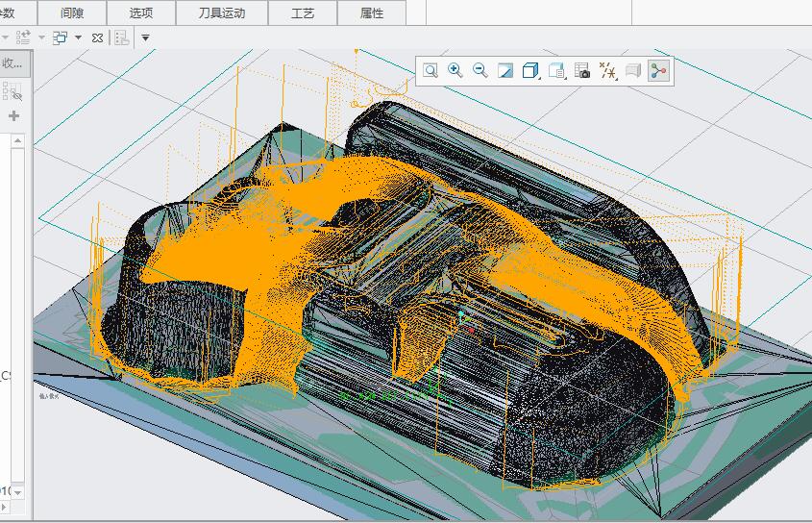Toggle the spin center icon
Viewport: 812px width, 523px height.
(658, 70)
